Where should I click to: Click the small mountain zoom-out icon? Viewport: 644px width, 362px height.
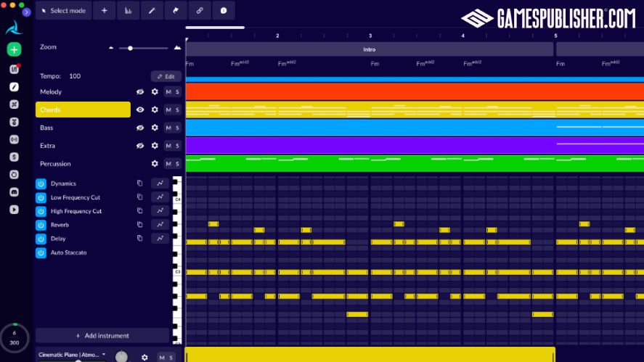(111, 48)
